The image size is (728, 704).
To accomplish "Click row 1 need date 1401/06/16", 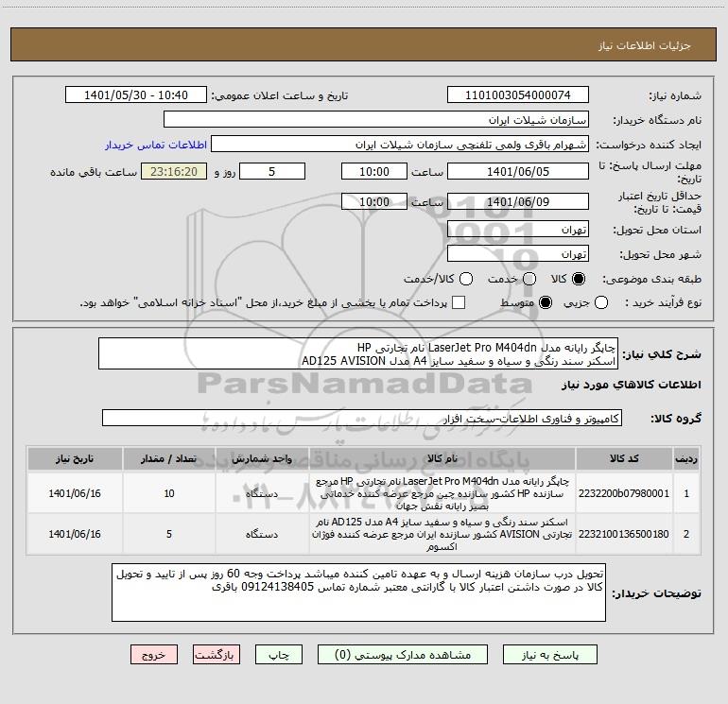I will (x=75, y=493).
